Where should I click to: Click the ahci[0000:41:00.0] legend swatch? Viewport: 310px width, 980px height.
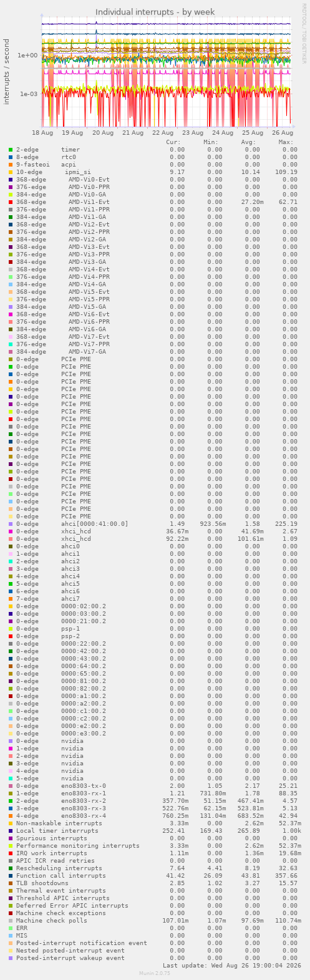tap(11, 524)
